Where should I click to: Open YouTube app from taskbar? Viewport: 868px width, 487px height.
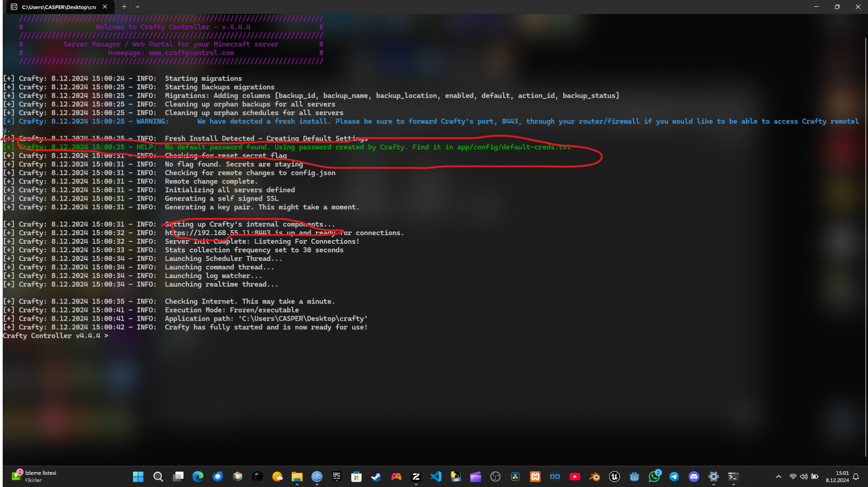click(x=575, y=477)
